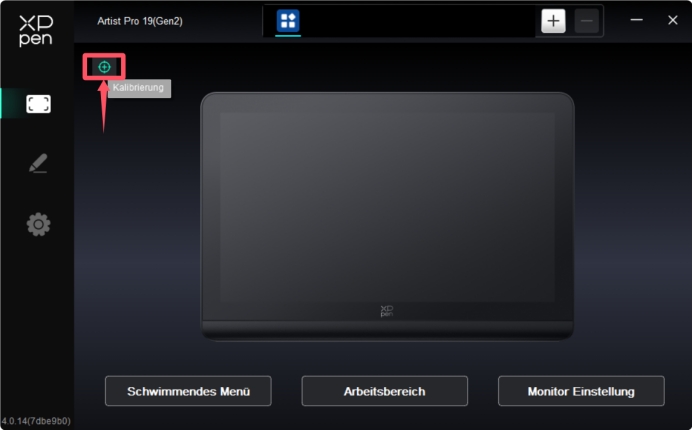
Task: Close the XP-Pen driver window
Action: tap(672, 20)
